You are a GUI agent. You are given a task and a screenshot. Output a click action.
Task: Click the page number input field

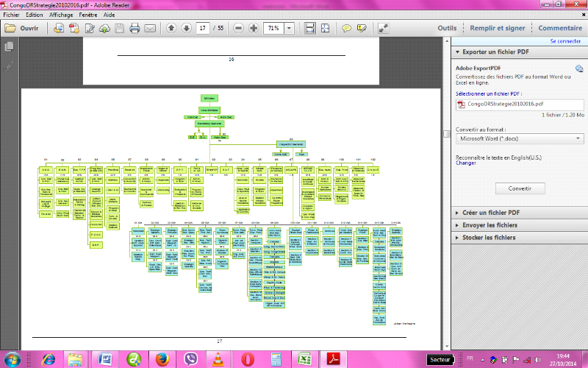204,29
